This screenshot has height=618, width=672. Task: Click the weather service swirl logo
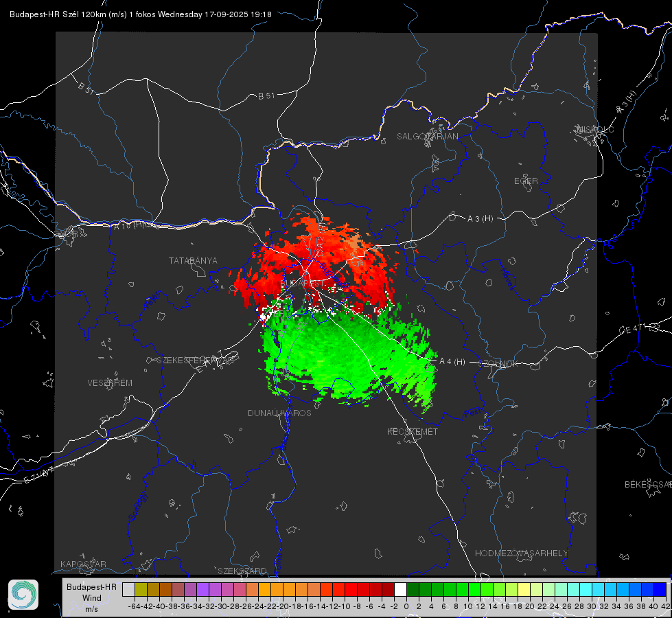[23, 595]
